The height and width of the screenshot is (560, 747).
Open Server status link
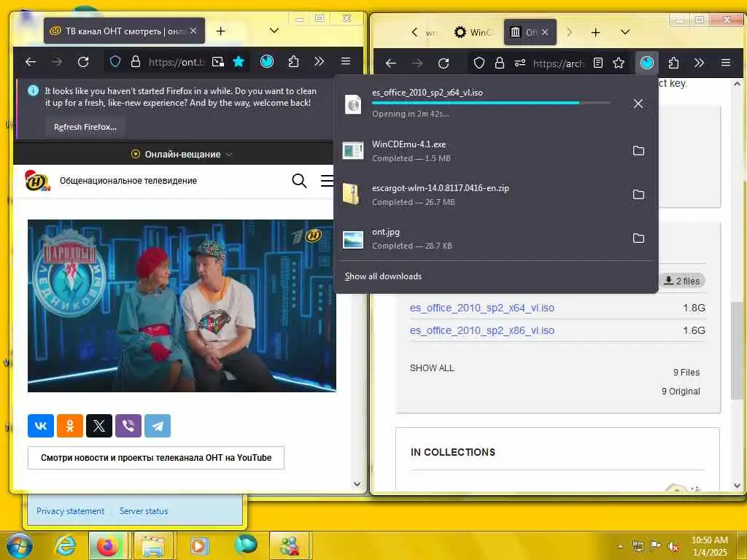click(144, 511)
